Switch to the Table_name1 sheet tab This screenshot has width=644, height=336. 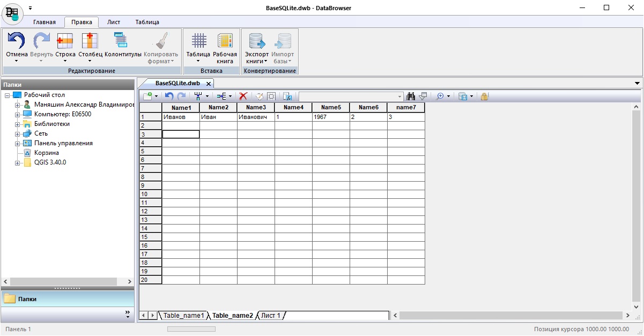(183, 315)
